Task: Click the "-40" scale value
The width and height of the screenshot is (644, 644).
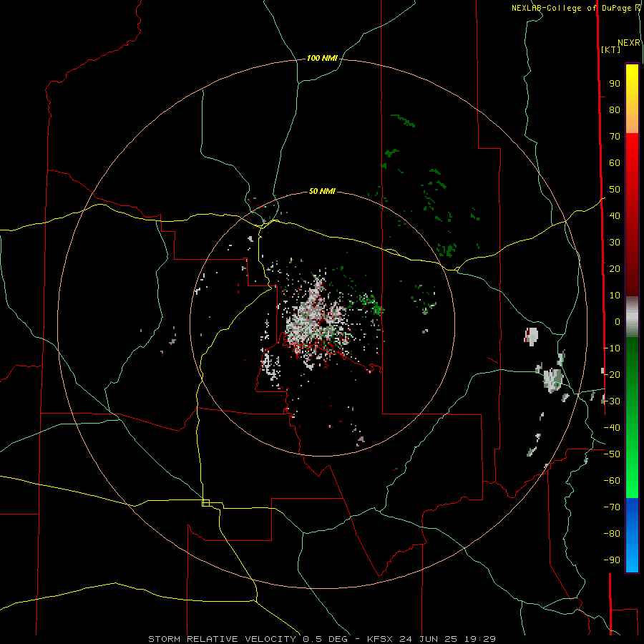Action: tap(612, 428)
